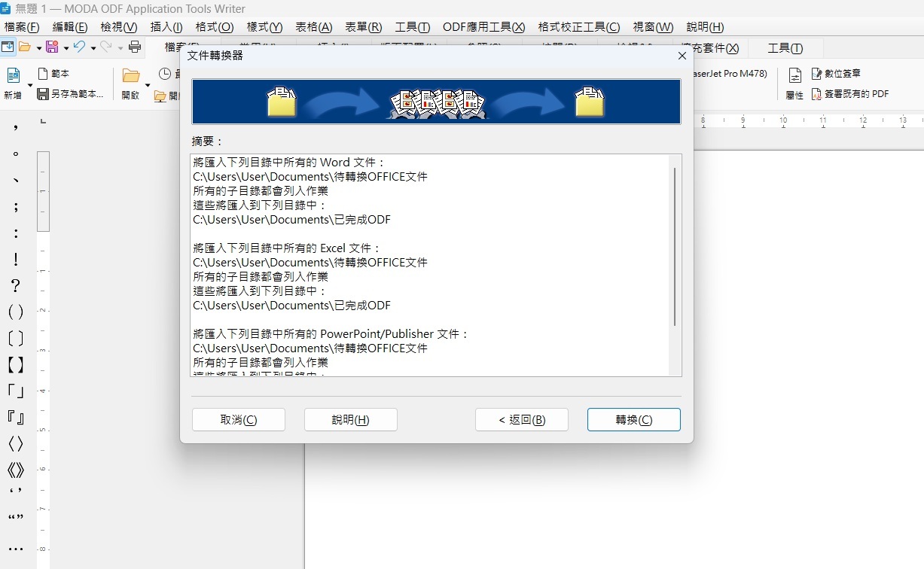Click the 取消 cancel button
924x569 pixels.
[x=238, y=420]
